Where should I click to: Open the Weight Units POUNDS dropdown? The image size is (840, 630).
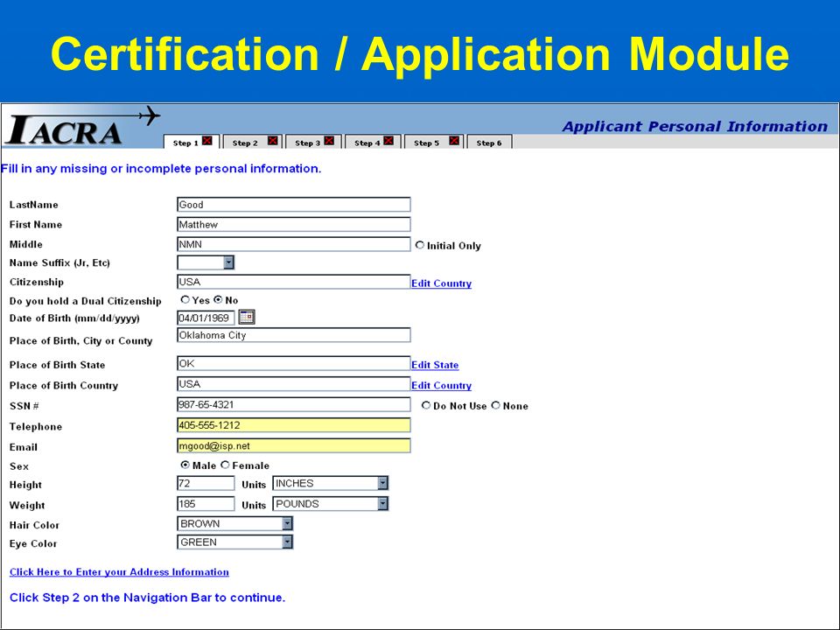tap(331, 504)
